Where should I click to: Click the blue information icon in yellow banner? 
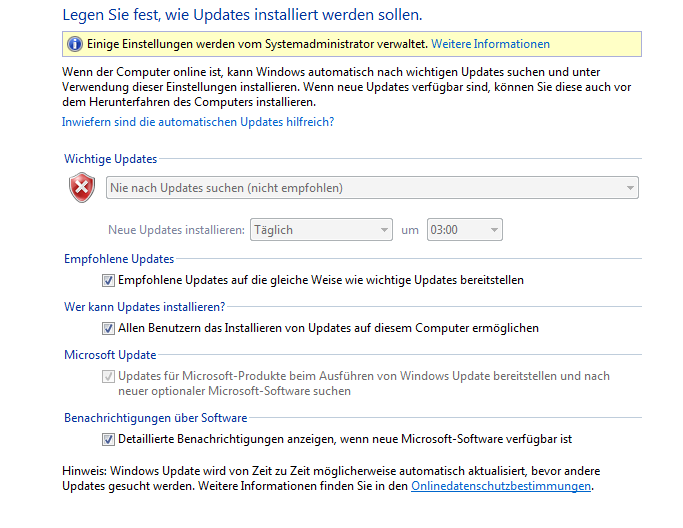pyautogui.click(x=74, y=44)
